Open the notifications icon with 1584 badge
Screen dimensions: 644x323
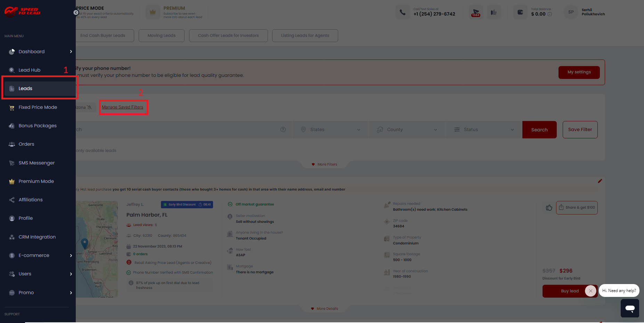point(476,13)
